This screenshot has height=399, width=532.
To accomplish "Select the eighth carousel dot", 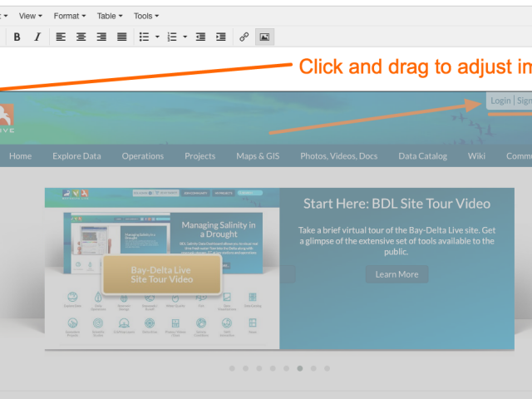I will tap(327, 368).
